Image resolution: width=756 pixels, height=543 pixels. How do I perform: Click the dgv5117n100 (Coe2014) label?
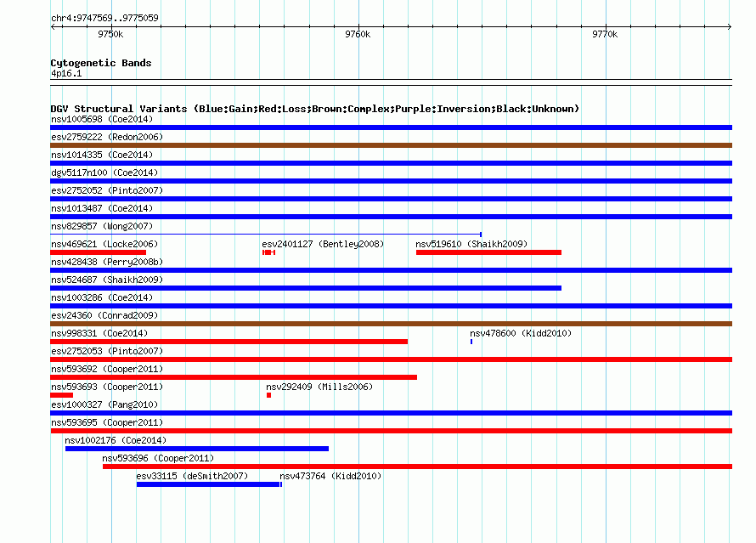[104, 173]
